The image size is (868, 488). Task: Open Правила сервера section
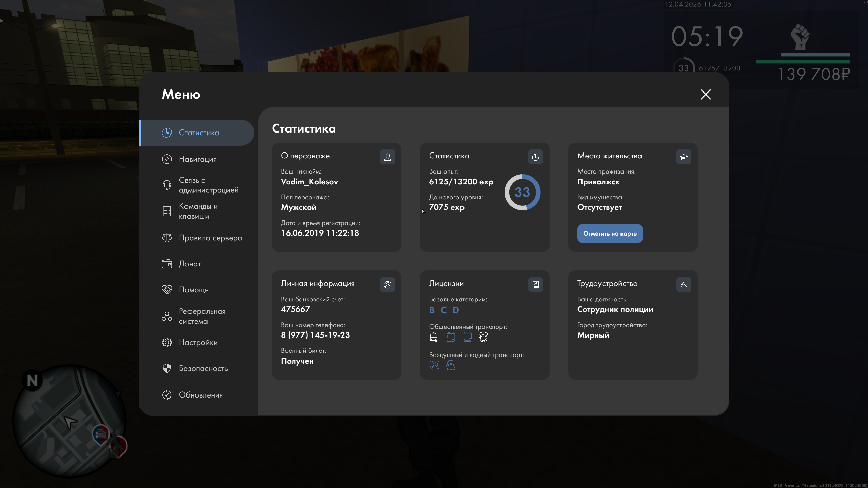pyautogui.click(x=210, y=238)
